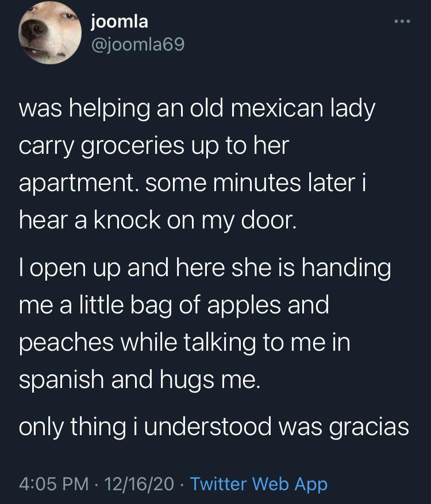Click the line "carry groceries up to her"
The width and height of the screenshot is (431, 504).
tap(152, 146)
